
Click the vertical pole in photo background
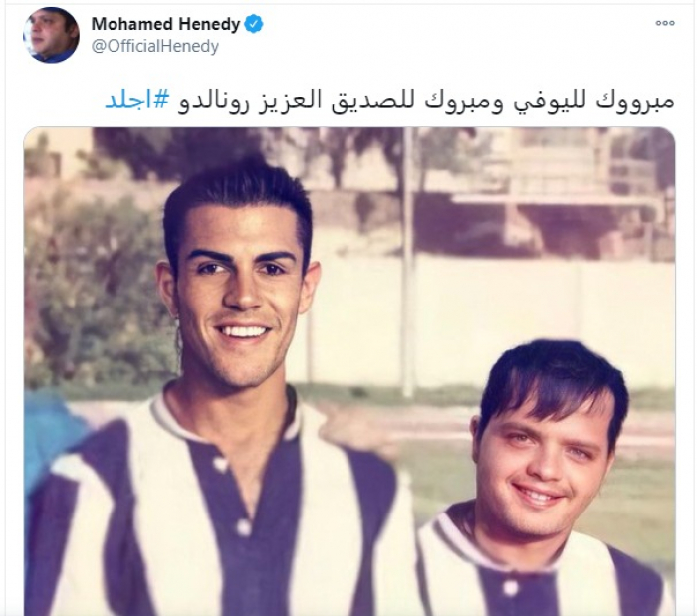click(407, 262)
